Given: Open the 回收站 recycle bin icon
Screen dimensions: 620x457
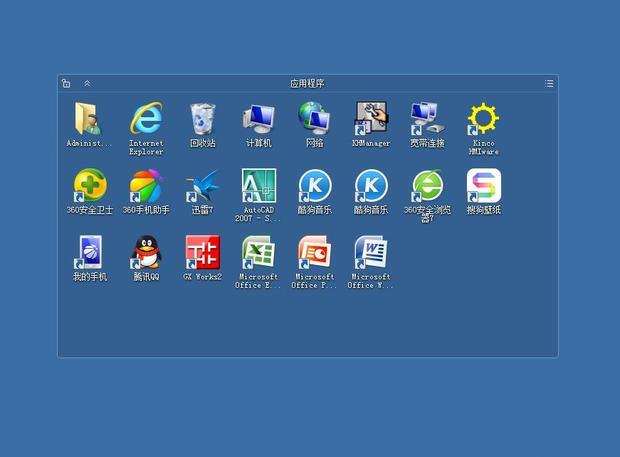Looking at the screenshot, I should click(202, 119).
